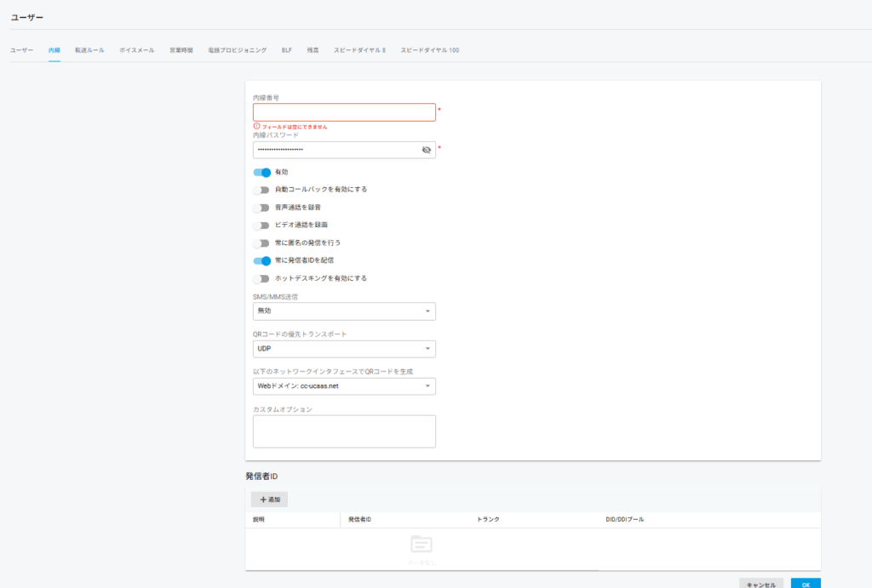This screenshot has height=588, width=872.
Task: Select the BLF tab
Action: (287, 51)
